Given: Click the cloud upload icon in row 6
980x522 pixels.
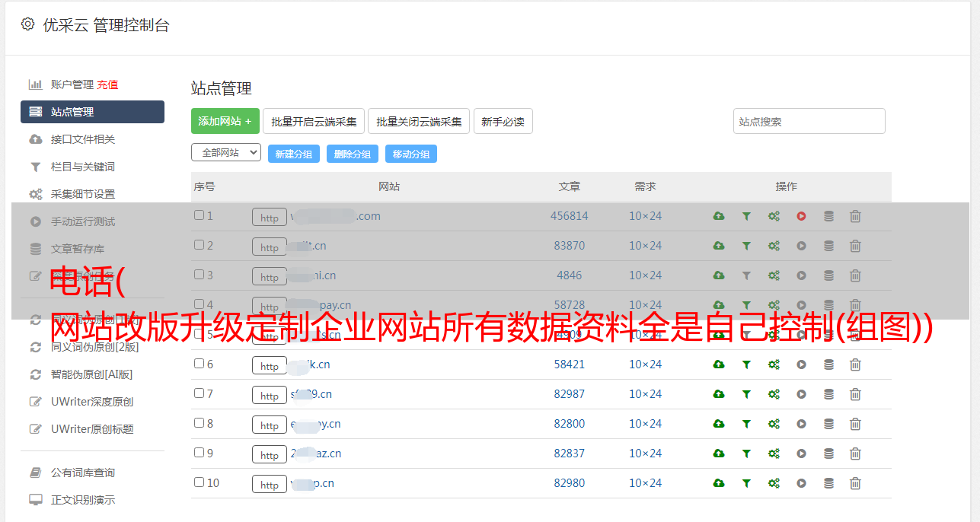Looking at the screenshot, I should pos(719,364).
